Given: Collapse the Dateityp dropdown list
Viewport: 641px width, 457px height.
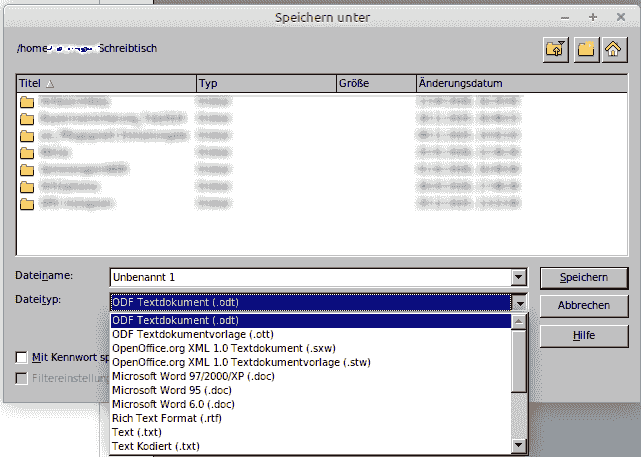Looking at the screenshot, I should point(518,302).
